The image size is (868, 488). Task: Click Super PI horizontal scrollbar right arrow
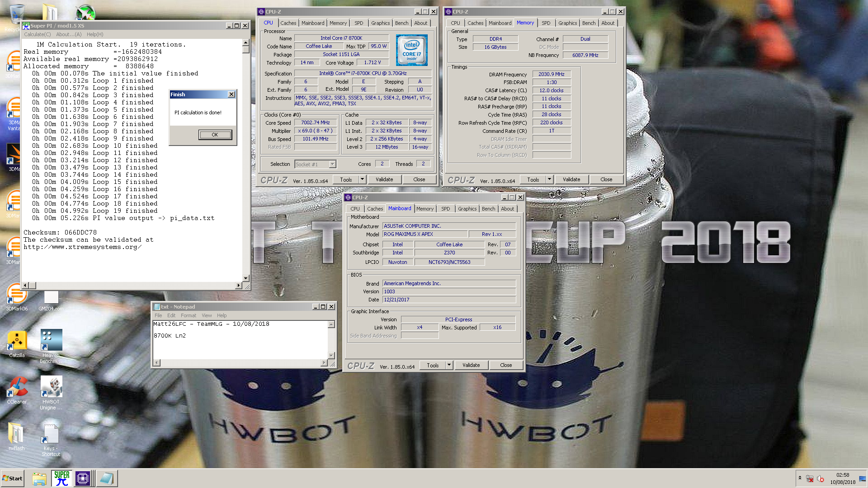238,286
